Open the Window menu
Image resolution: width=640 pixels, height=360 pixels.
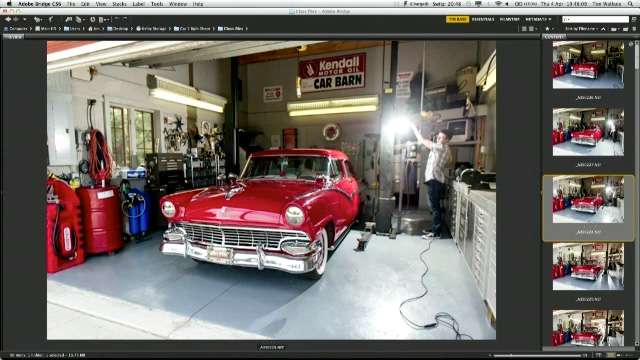click(178, 4)
